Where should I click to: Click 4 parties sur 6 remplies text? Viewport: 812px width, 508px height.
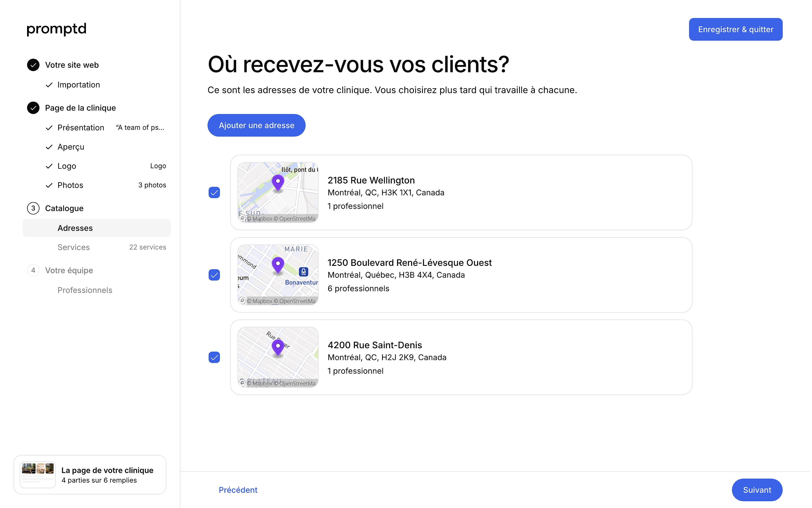coord(99,480)
